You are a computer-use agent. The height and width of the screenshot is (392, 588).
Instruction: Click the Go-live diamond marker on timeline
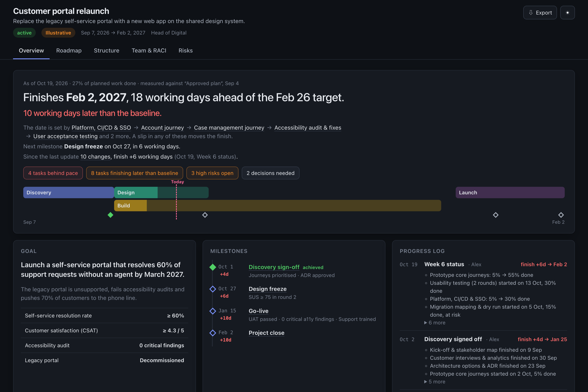coord(496,215)
